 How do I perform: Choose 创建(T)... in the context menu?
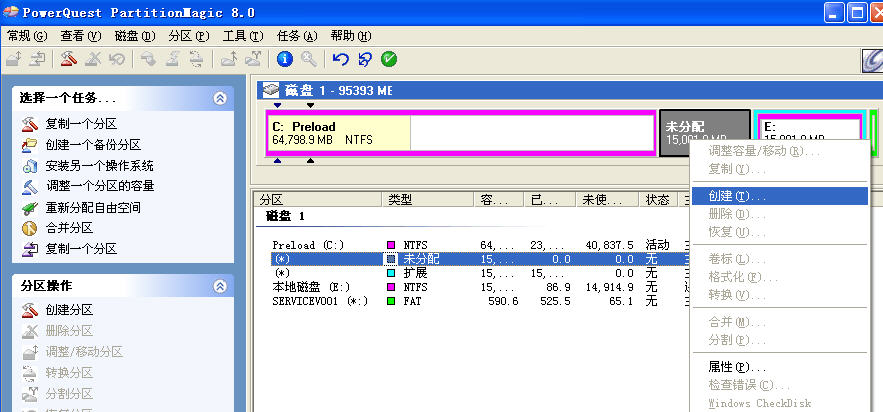(779, 196)
